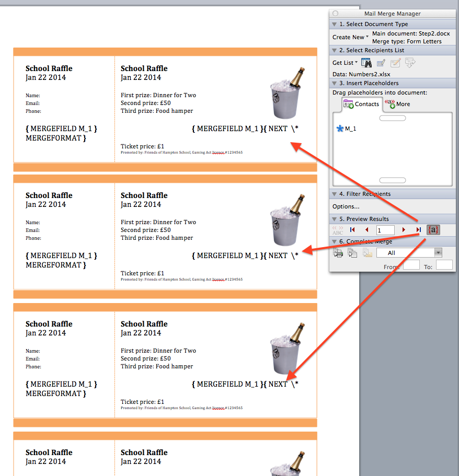459x476 pixels.
Task: Click the View Merged Data ABC icon
Action: [338, 230]
